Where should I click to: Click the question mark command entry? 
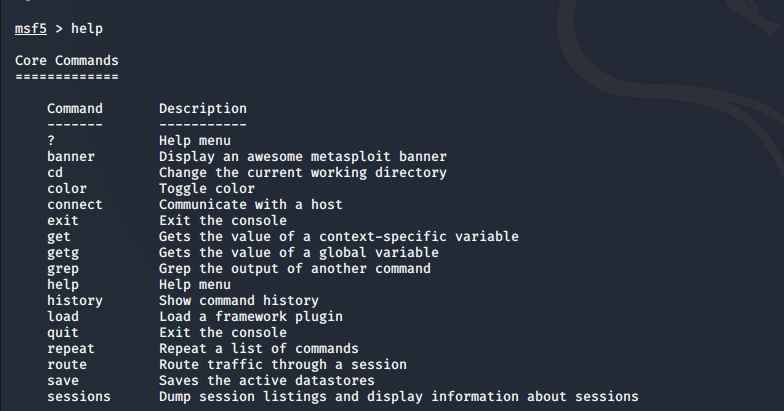tap(51, 140)
